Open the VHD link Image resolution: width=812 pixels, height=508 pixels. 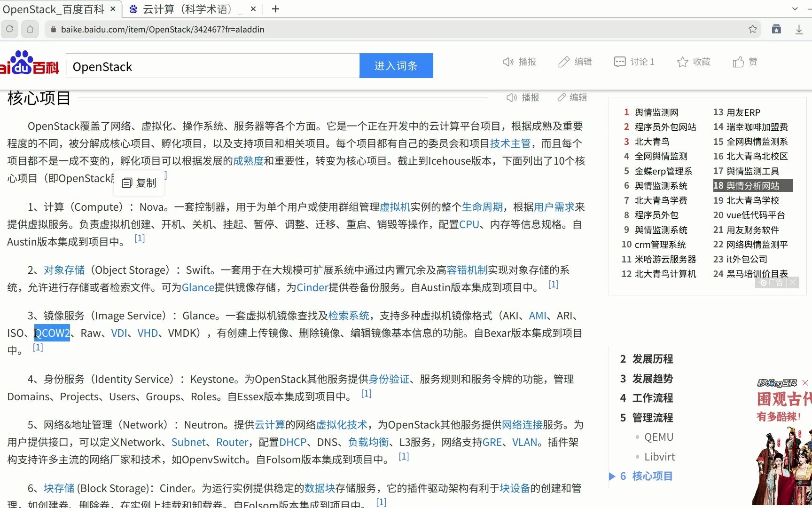point(148,333)
